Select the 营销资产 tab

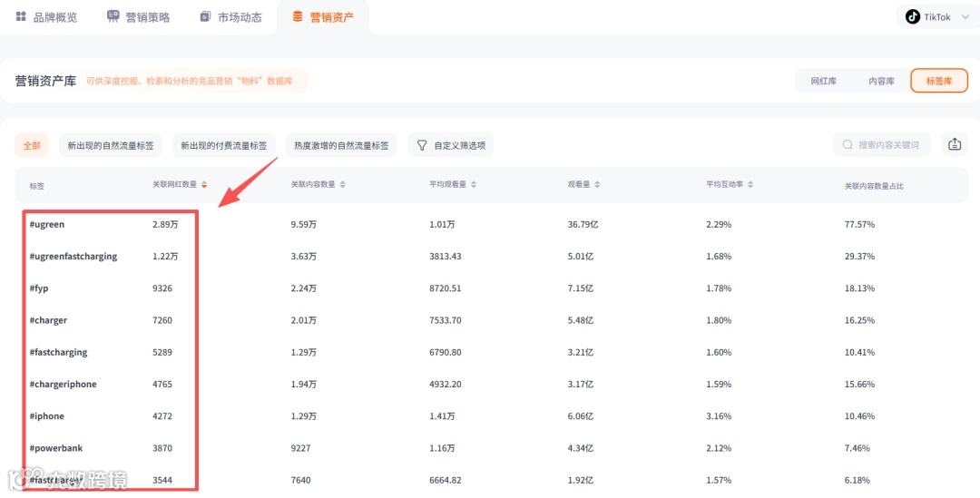click(x=322, y=17)
